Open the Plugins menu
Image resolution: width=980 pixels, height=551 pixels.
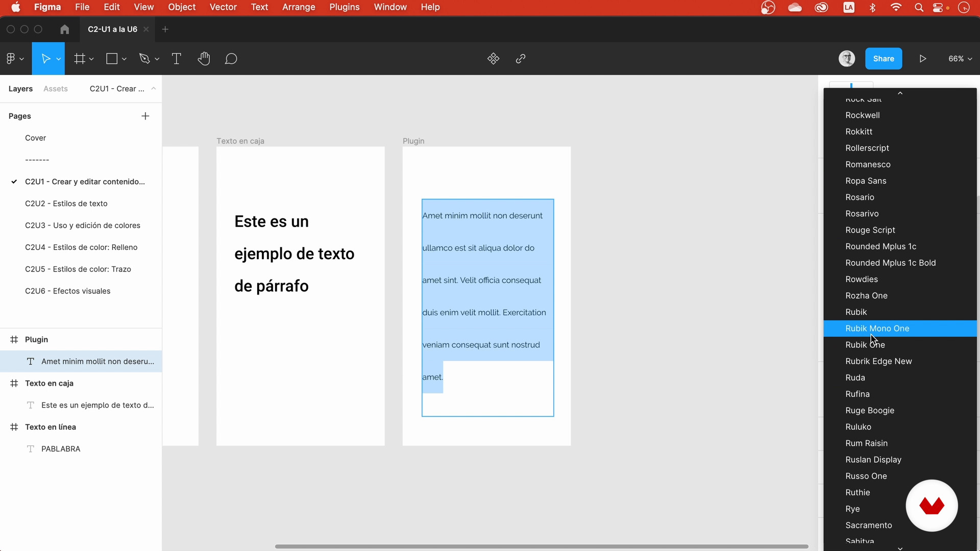(x=345, y=7)
